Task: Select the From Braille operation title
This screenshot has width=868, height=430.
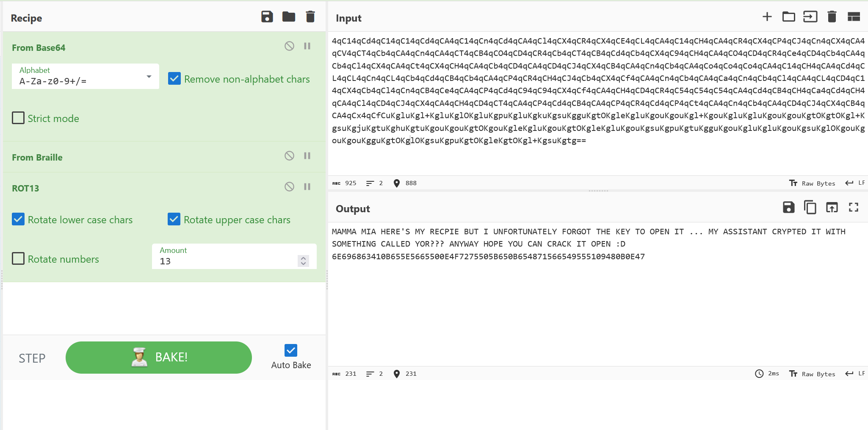Action: coord(37,157)
